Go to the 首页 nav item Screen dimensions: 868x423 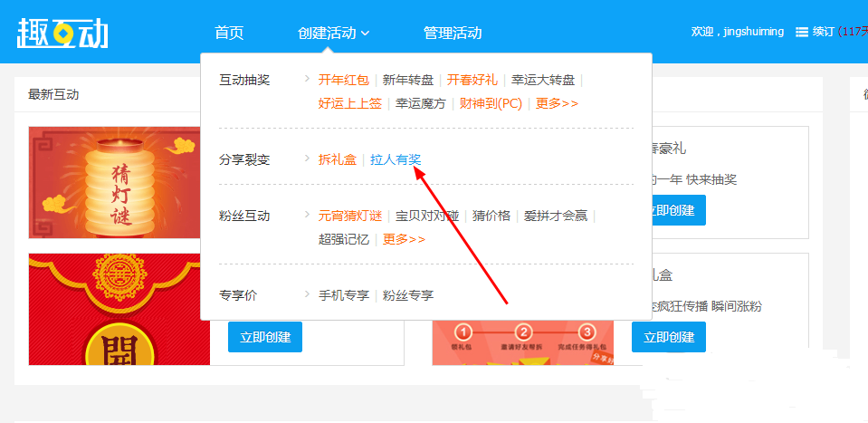[x=229, y=33]
